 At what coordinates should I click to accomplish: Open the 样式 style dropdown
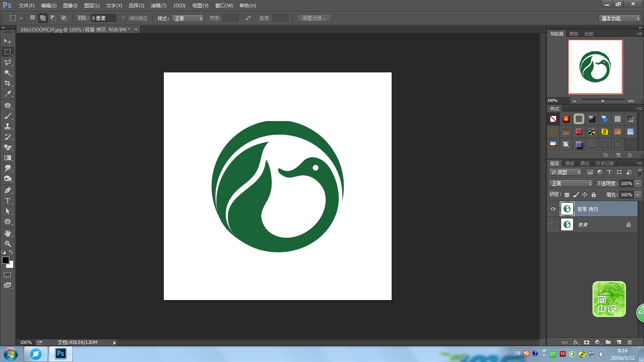(188, 19)
